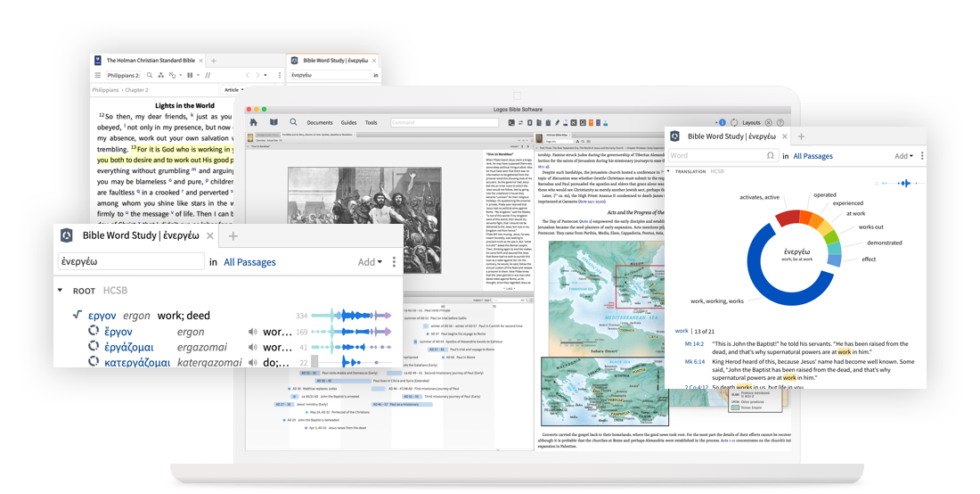Open the panel hamburger menu in Bible window
Viewport: 980px width, 494px height.
click(x=97, y=75)
